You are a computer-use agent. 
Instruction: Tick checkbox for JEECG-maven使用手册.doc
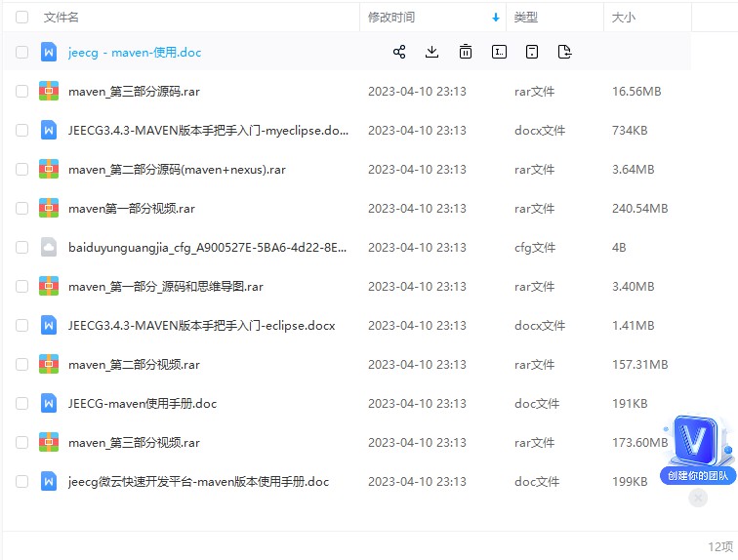tap(21, 404)
